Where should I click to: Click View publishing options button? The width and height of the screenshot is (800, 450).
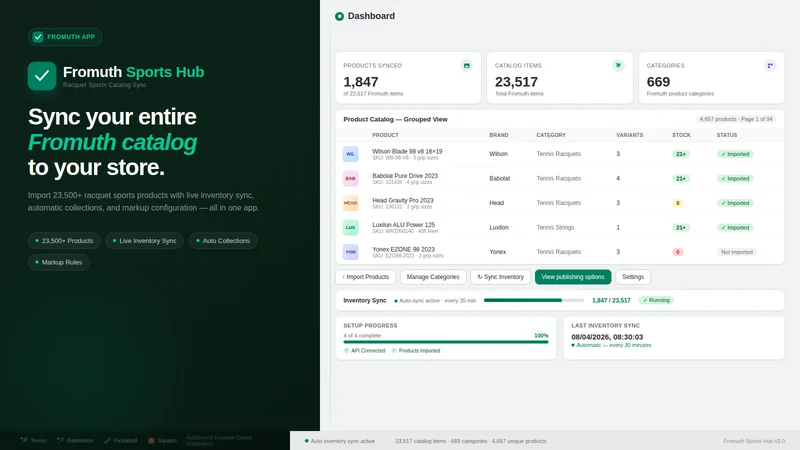[x=573, y=277]
